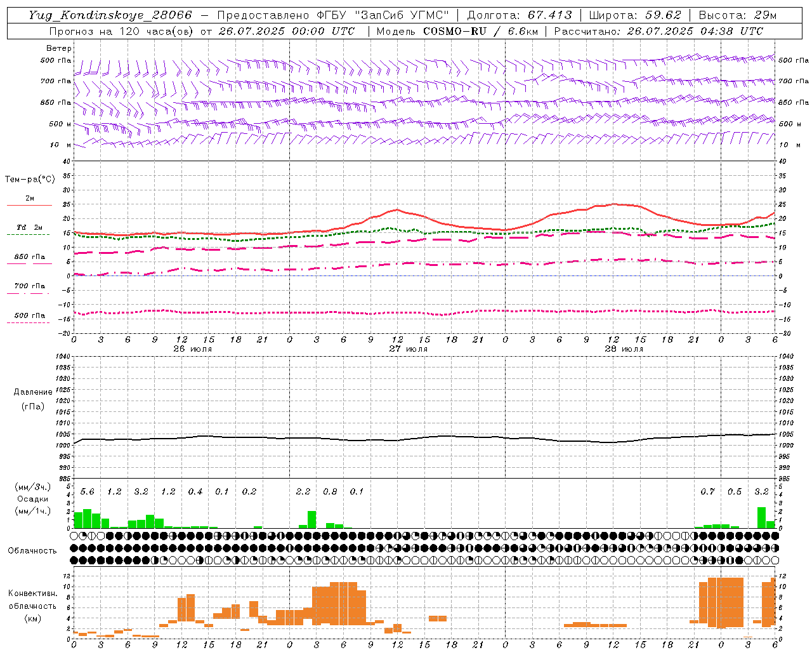
Task: Click the Ветер panel label
Action: click(x=59, y=48)
